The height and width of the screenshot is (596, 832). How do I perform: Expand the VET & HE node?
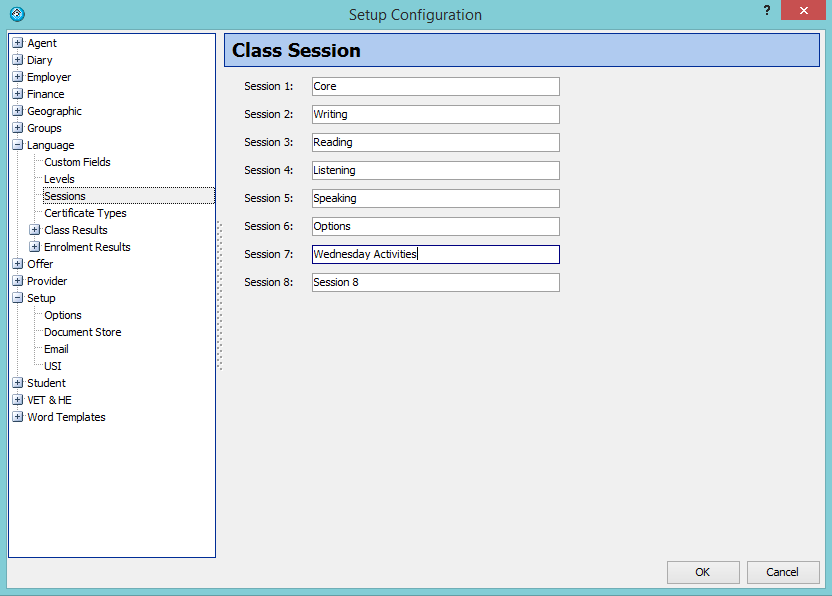(18, 400)
